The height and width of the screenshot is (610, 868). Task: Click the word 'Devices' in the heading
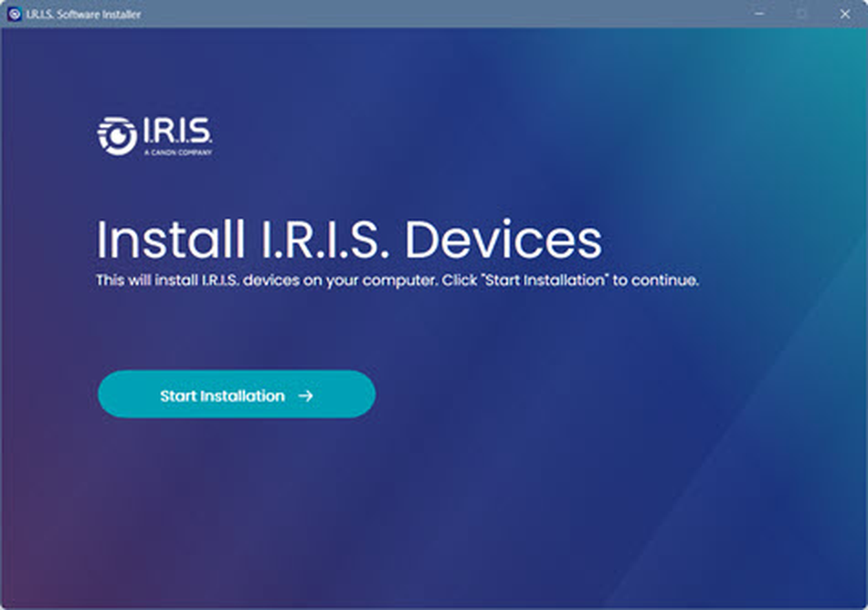pyautogui.click(x=503, y=239)
